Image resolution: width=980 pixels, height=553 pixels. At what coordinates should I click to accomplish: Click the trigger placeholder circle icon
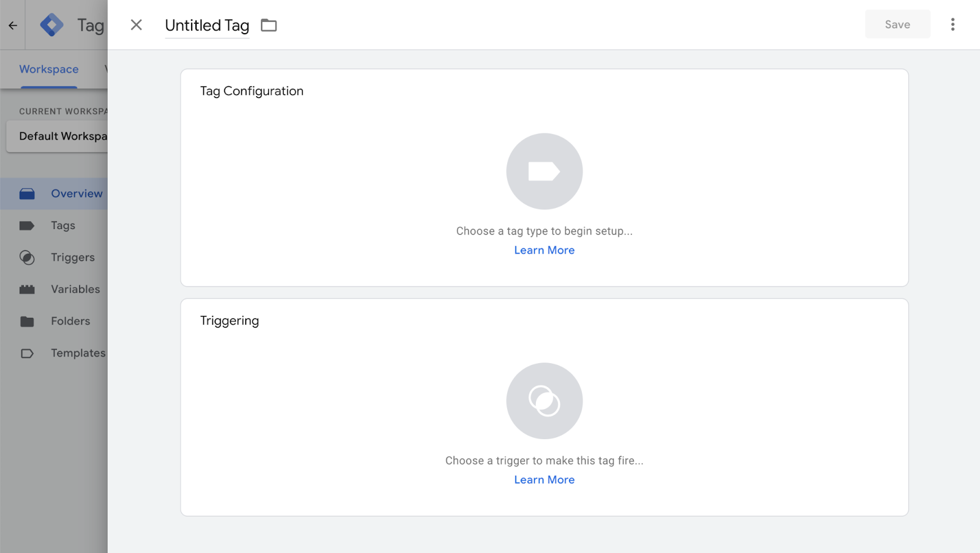tap(544, 401)
